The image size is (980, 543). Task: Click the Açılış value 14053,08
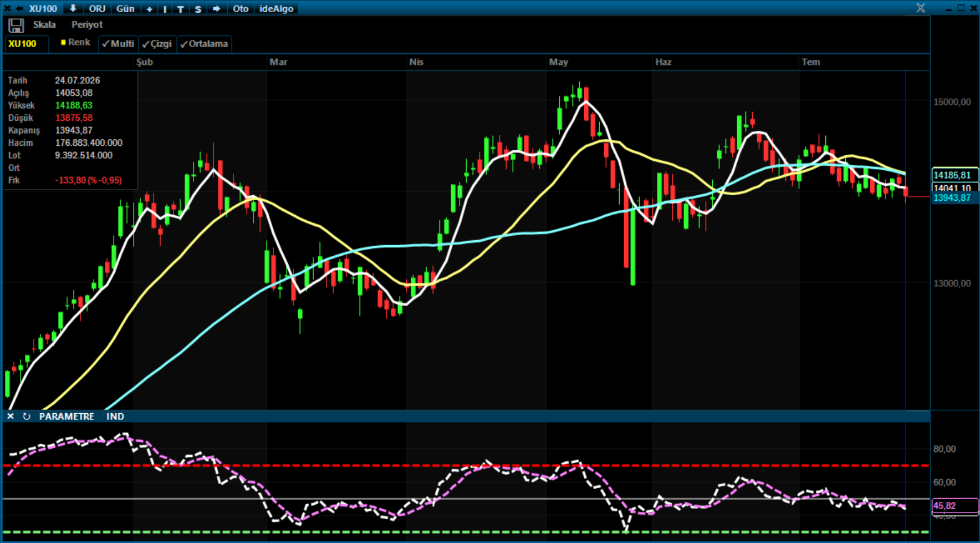pyautogui.click(x=74, y=93)
